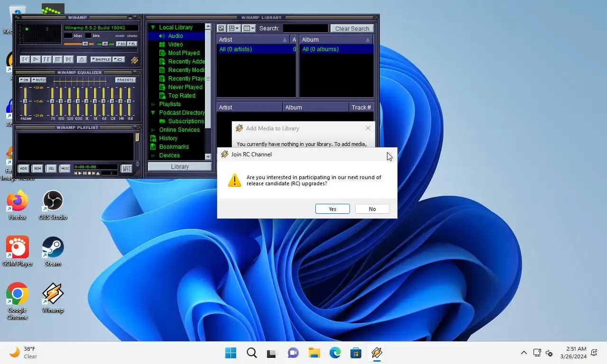
Task: Turn equalizer ON toggle
Action: 24,80
